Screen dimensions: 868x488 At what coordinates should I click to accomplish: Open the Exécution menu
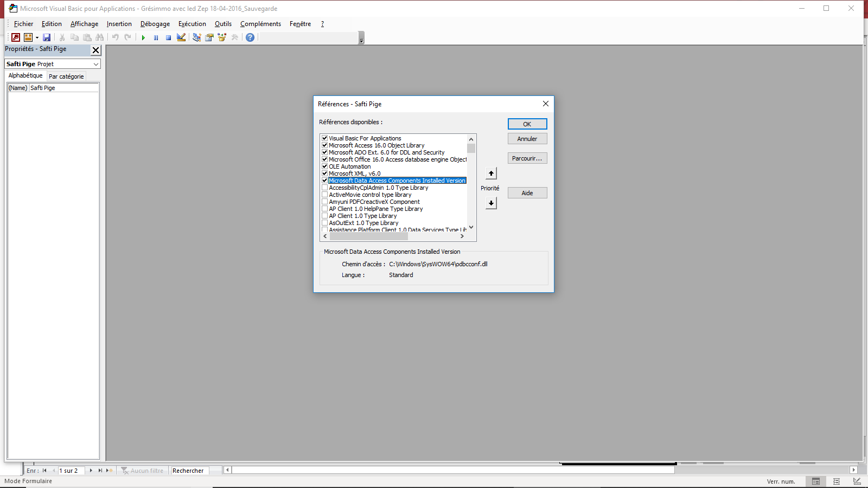tap(192, 24)
